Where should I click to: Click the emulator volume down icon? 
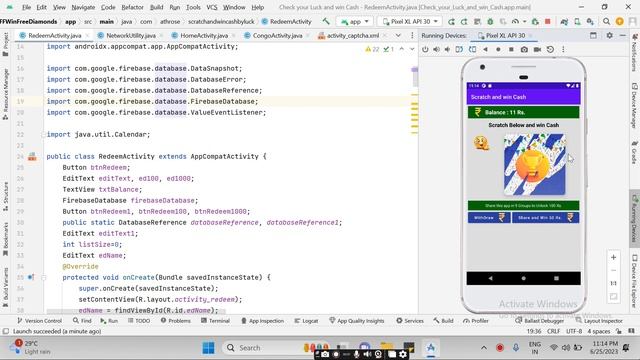click(447, 49)
